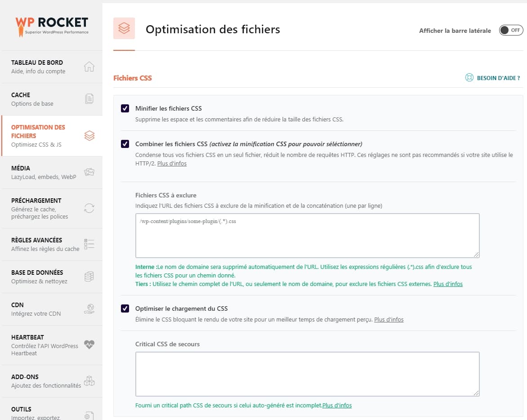Click the cubes icon beside Add-ons
Viewport: 527px width, 420px height.
(89, 381)
